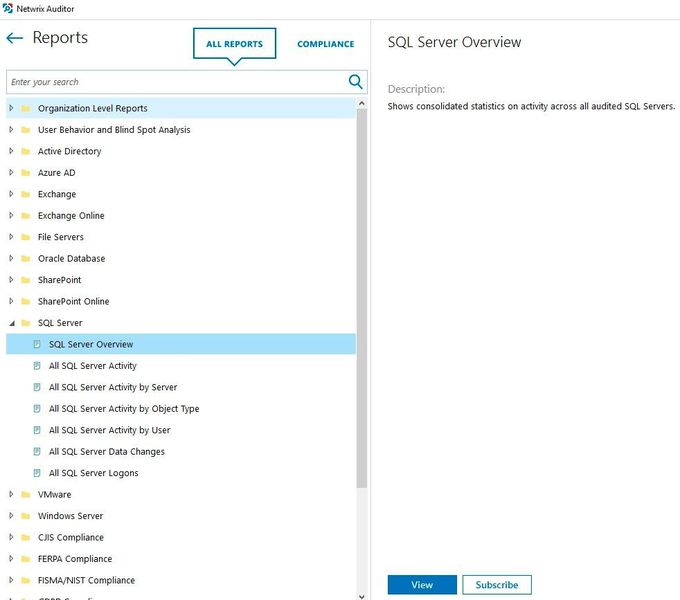
Task: Expand the FERPA Compliance tree node
Action: coord(11,558)
